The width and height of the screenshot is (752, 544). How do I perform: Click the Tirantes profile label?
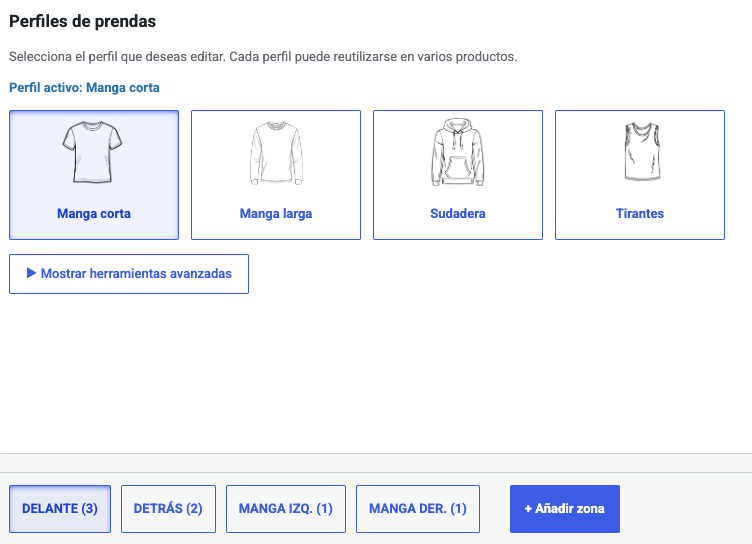640,213
